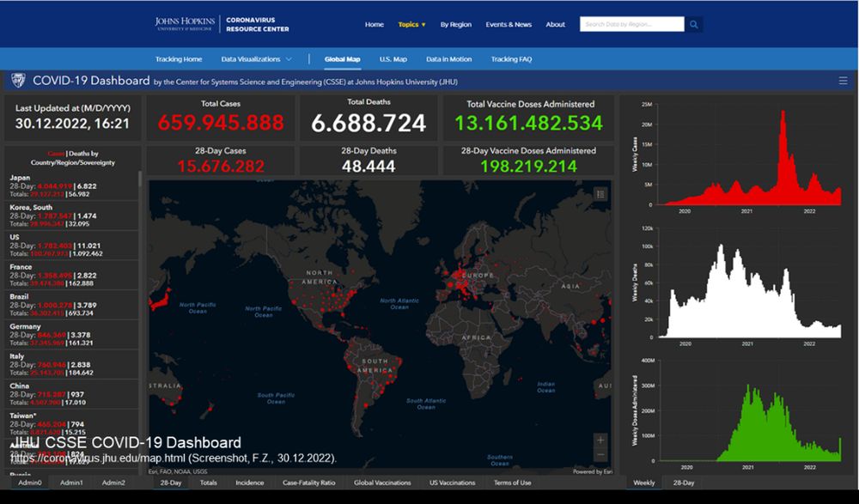The width and height of the screenshot is (859, 504).
Task: Click the map legend list icon
Action: coord(600,194)
